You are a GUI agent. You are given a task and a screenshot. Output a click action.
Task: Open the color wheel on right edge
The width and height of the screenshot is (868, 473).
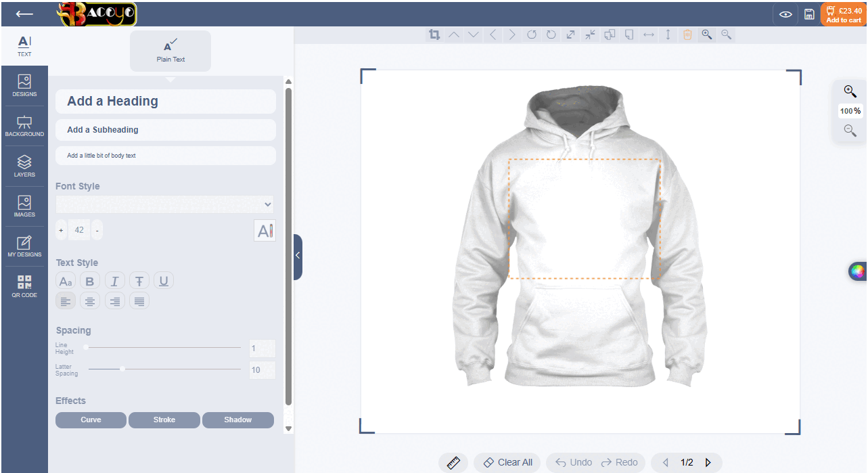857,271
